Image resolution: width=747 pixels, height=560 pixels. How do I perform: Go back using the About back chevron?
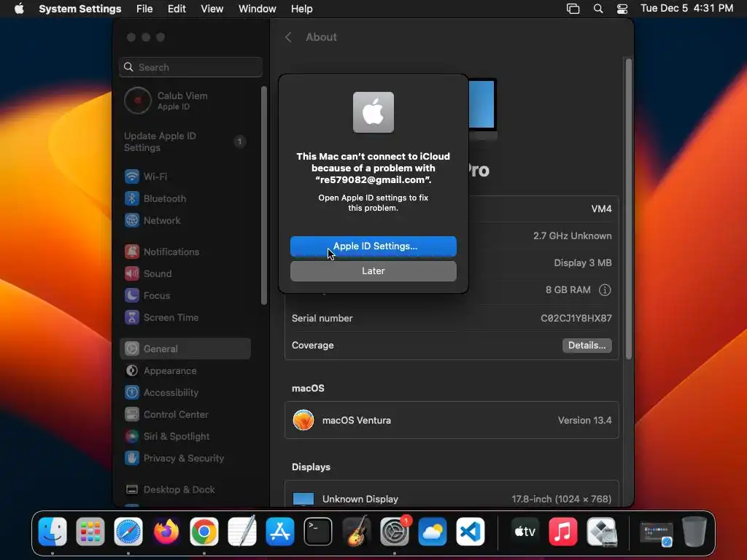coord(288,37)
